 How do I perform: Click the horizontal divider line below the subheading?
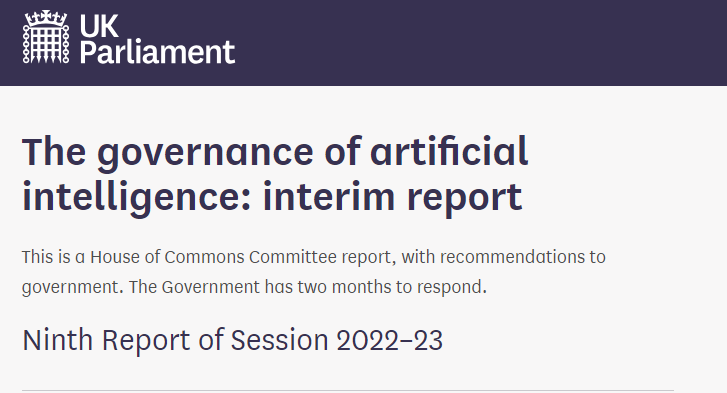tap(348, 391)
